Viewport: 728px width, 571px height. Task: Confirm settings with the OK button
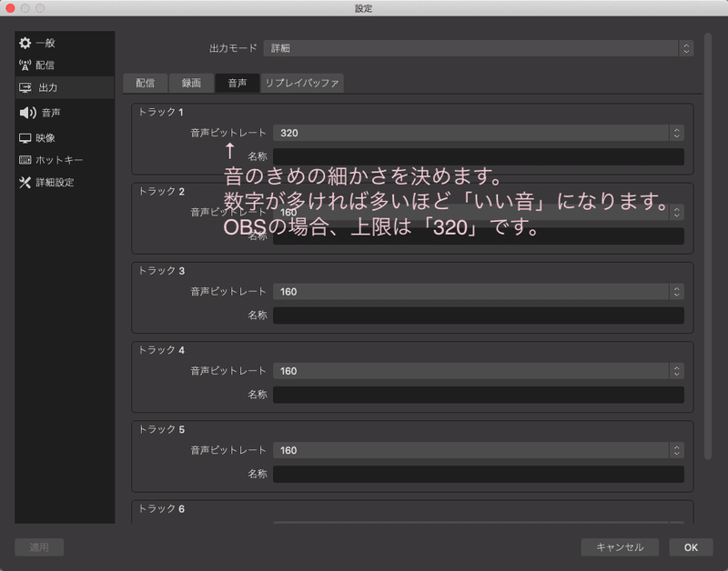pos(691,547)
